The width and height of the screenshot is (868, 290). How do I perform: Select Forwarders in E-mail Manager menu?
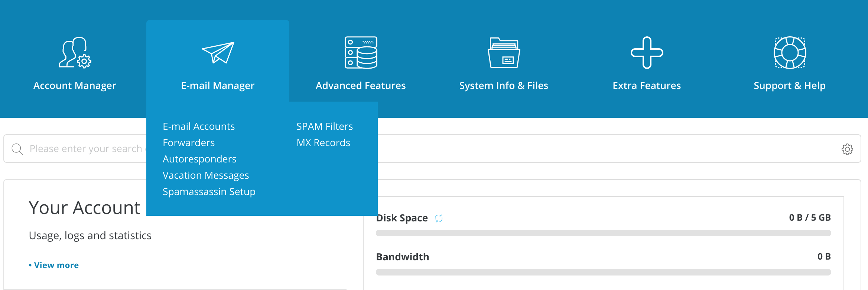point(189,143)
